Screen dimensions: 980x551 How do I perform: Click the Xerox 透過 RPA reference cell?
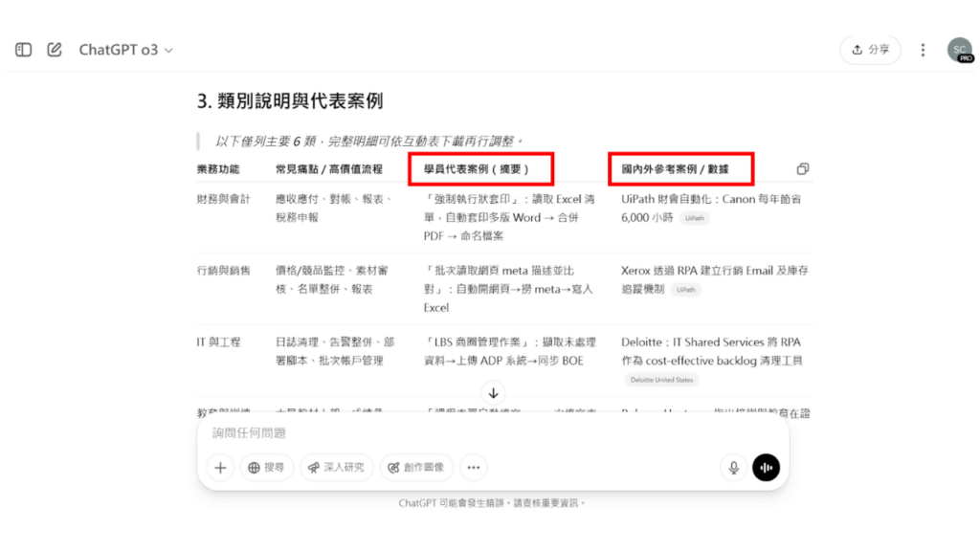(714, 280)
